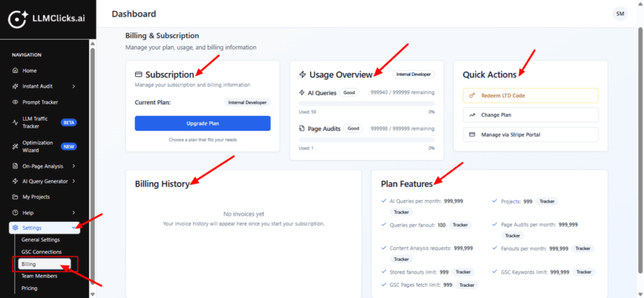Click Redeem LTD Code button

(x=530, y=96)
